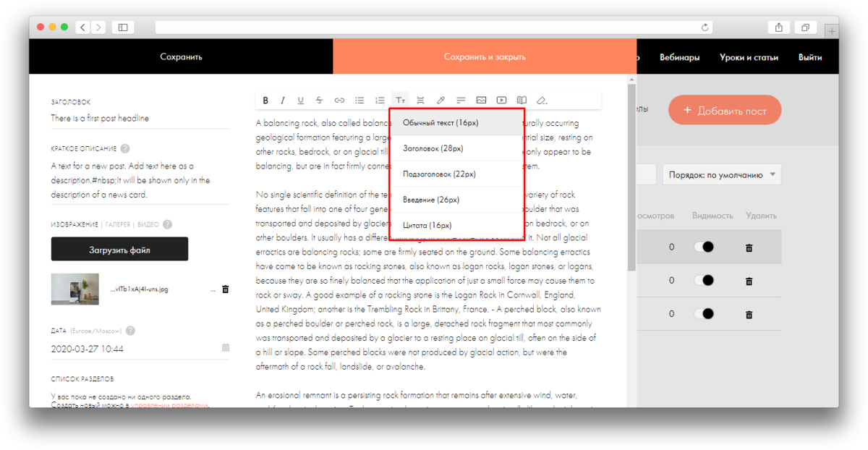Screen dimensions: 868x450
Task: Open the calendar picker icon
Action: [226, 348]
